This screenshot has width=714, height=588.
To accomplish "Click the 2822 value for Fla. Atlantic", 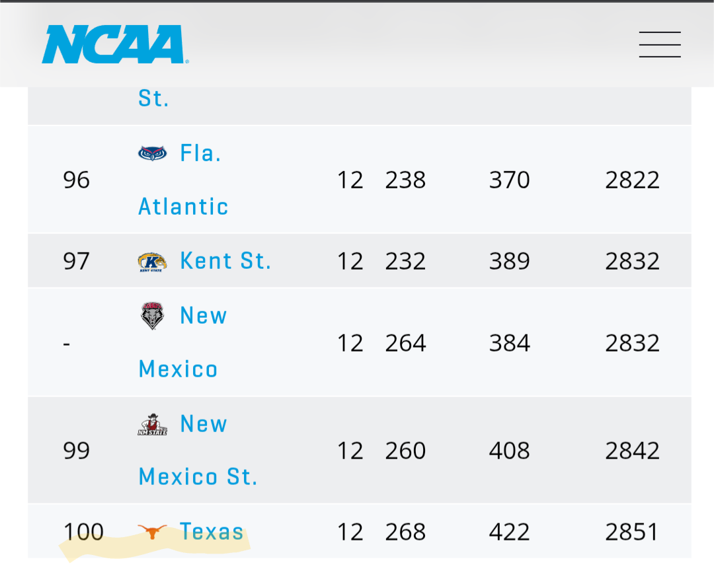I will (x=632, y=180).
